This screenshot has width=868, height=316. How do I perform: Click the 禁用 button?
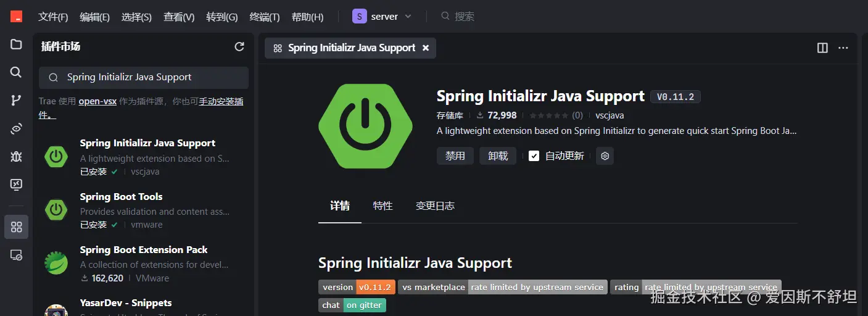click(x=455, y=156)
